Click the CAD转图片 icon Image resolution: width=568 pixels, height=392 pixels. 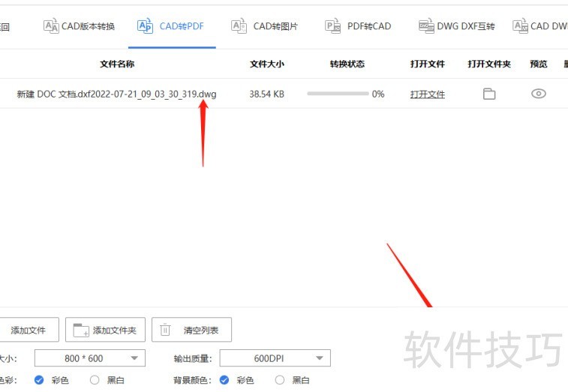click(239, 26)
